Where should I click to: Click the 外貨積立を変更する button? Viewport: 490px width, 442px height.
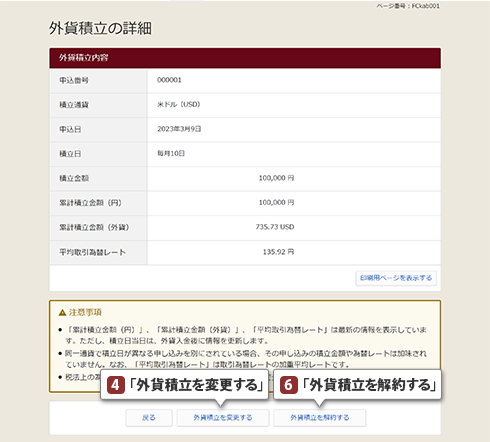(223, 418)
